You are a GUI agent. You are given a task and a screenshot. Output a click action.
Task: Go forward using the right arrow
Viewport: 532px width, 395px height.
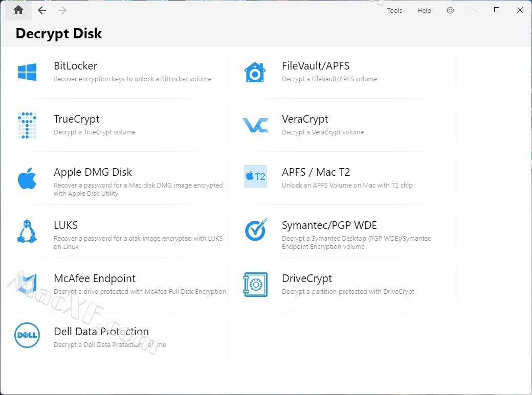pos(62,11)
